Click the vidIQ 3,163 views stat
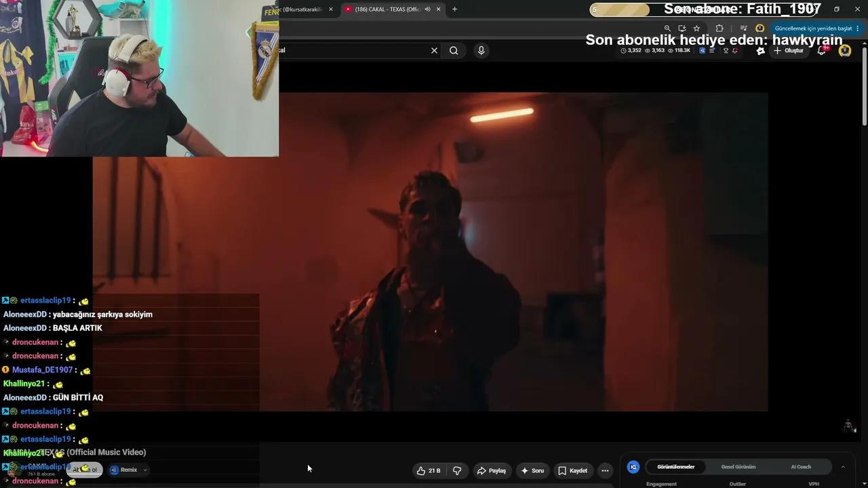 coord(654,50)
